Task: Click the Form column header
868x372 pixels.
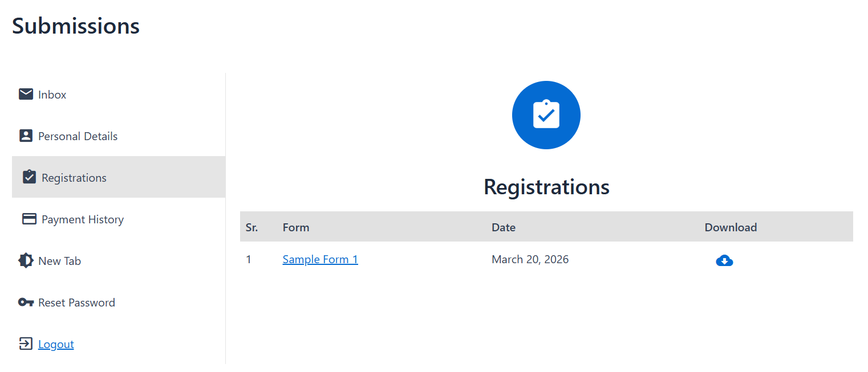Action: [296, 227]
